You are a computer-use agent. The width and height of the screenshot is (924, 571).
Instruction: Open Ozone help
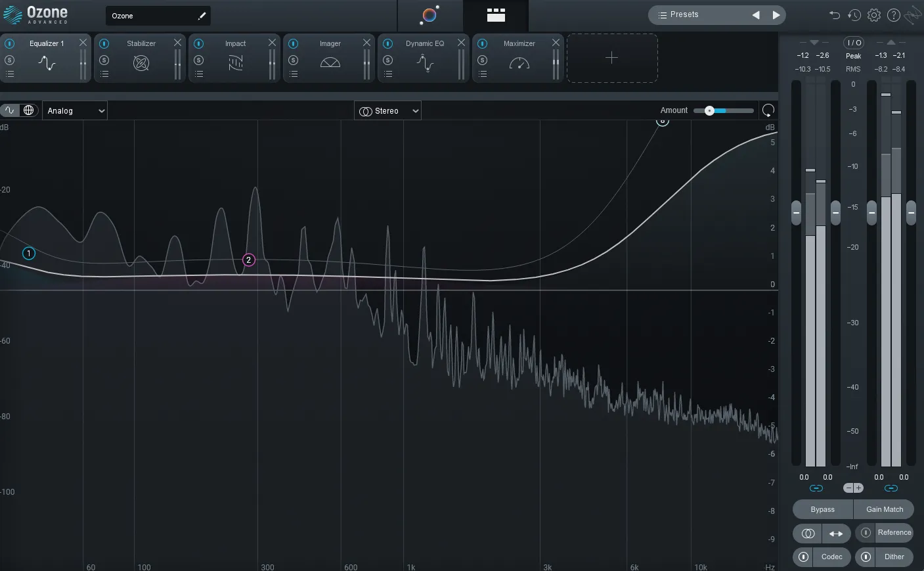893,14
